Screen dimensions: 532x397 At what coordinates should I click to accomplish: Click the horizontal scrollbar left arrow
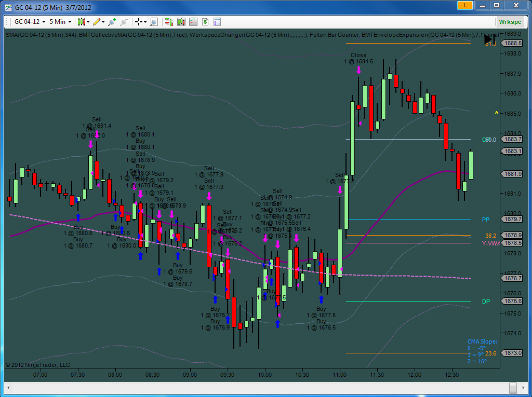tap(8, 388)
